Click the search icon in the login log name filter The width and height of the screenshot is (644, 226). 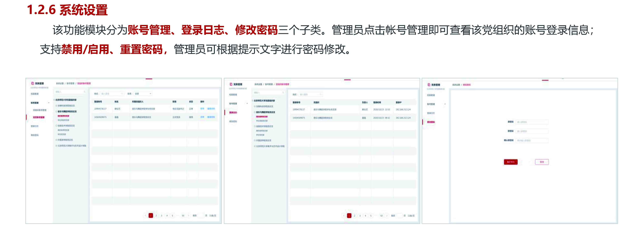coord(321,94)
